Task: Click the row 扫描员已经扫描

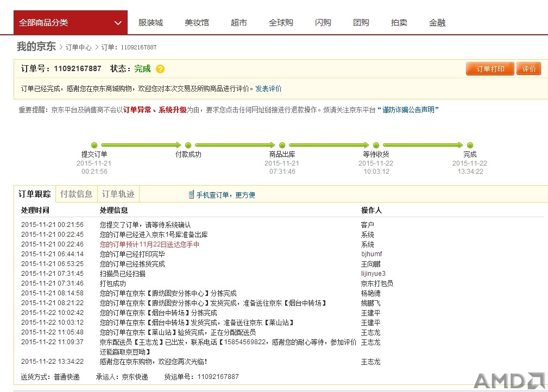Action: click(122, 274)
